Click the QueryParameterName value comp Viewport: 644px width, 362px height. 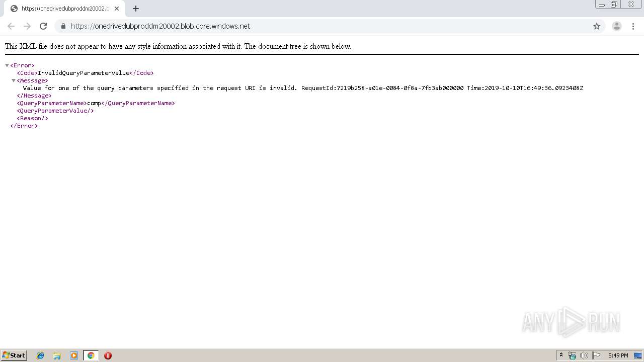(94, 103)
